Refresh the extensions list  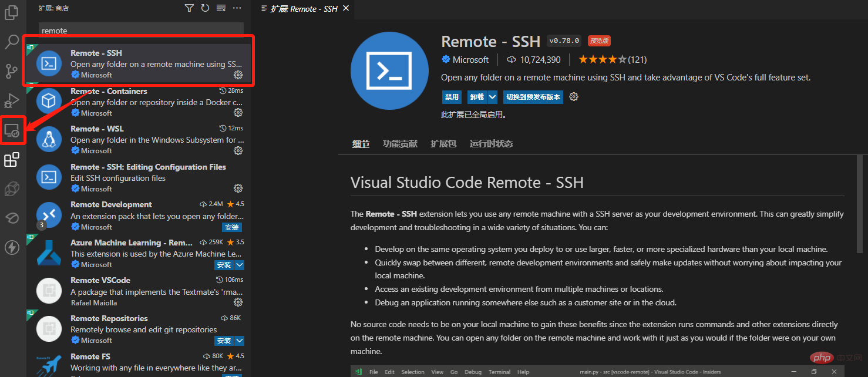pyautogui.click(x=205, y=8)
